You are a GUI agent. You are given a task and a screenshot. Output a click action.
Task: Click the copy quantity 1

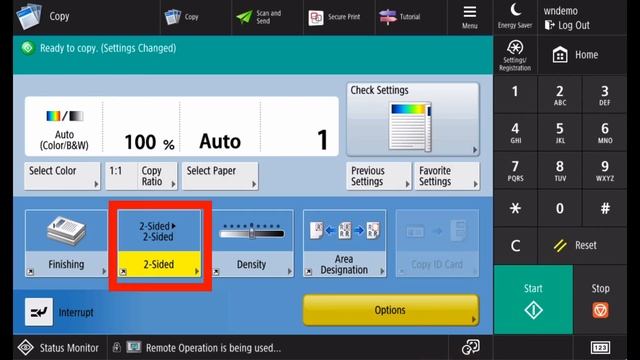pos(322,140)
